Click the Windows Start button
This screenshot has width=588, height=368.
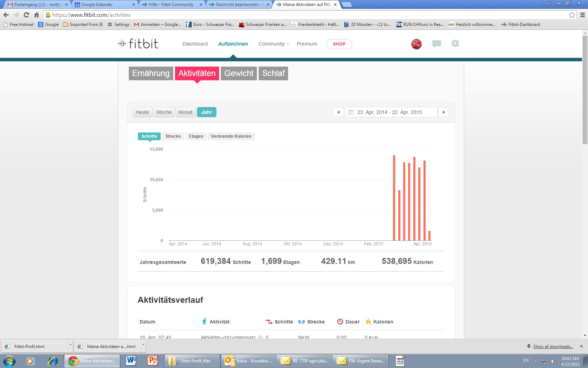pos(9,361)
